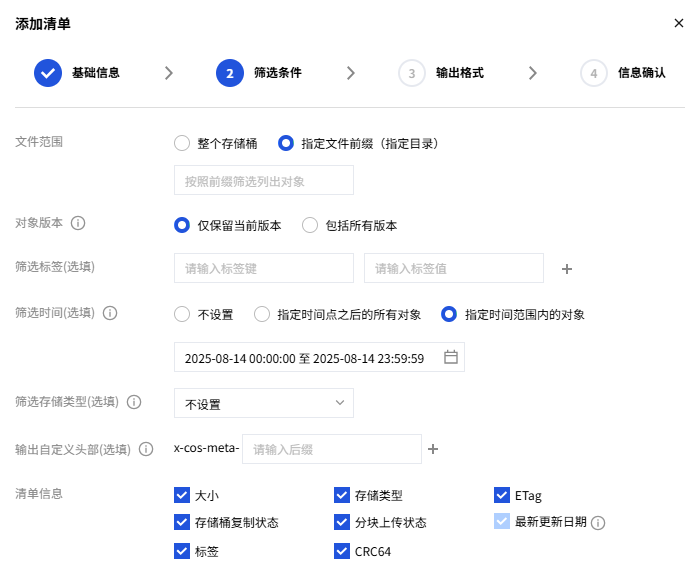This screenshot has width=694, height=571.
Task: Open the 筛选存储类型 dropdown
Action: pyautogui.click(x=264, y=404)
